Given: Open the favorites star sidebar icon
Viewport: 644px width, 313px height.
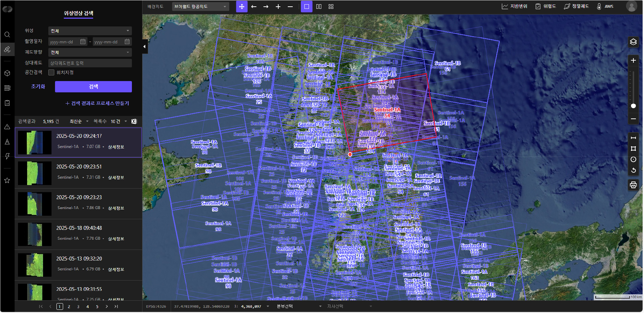Looking at the screenshot, I should pyautogui.click(x=7, y=180).
